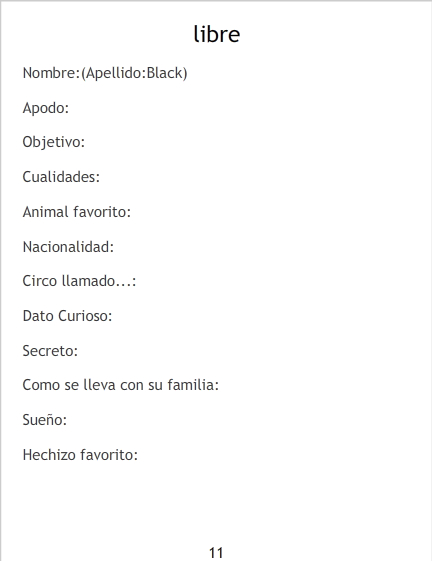Screen dimensions: 432x561
Task: Click the page number 11
Action: pyautogui.click(x=216, y=553)
